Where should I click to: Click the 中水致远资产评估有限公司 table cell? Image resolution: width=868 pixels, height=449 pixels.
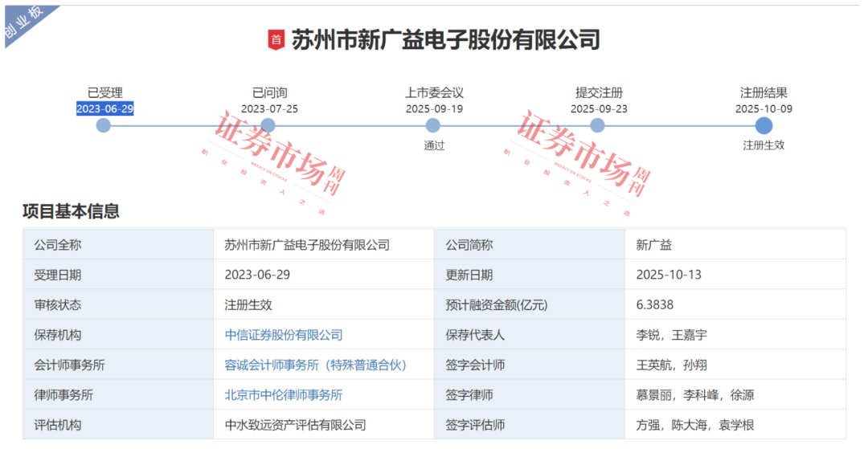[x=295, y=425]
